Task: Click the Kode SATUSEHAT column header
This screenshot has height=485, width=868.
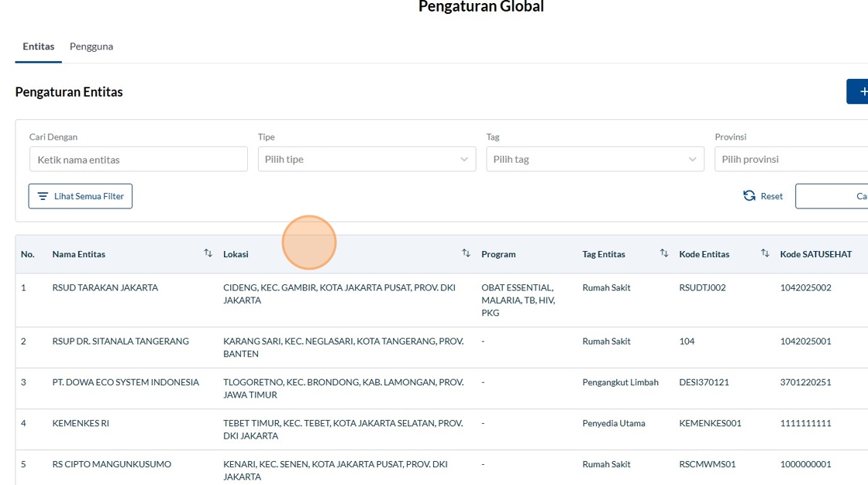Action: click(816, 254)
